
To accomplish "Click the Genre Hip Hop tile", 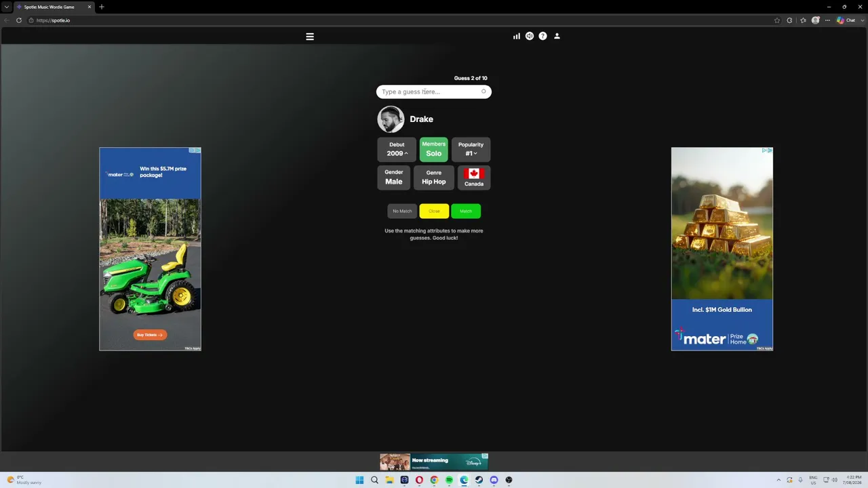I will 434,178.
